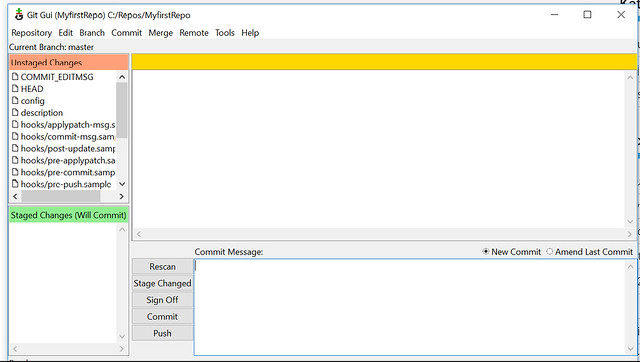
Task: Click unstaged list vertical scrollbar thumb
Action: pos(122,110)
